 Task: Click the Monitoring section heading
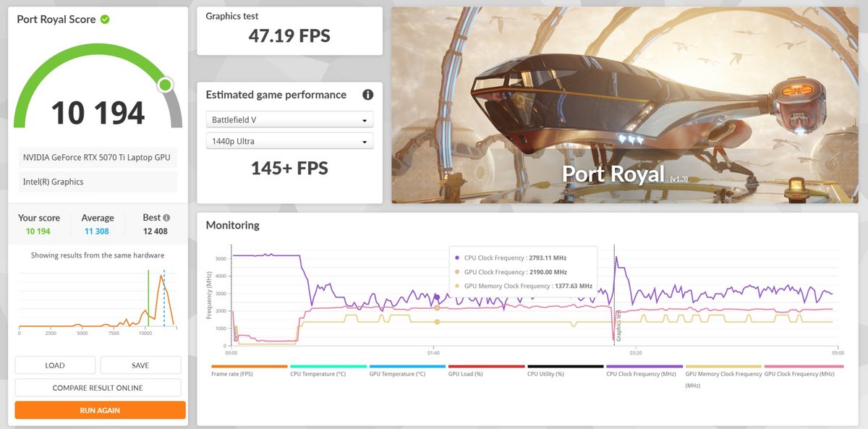click(x=232, y=225)
